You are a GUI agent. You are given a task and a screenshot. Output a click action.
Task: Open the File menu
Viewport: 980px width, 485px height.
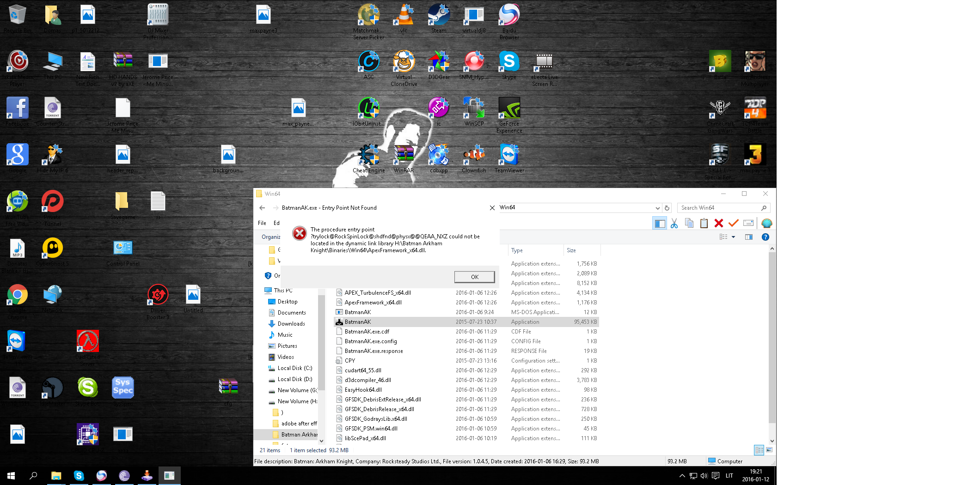click(x=262, y=223)
